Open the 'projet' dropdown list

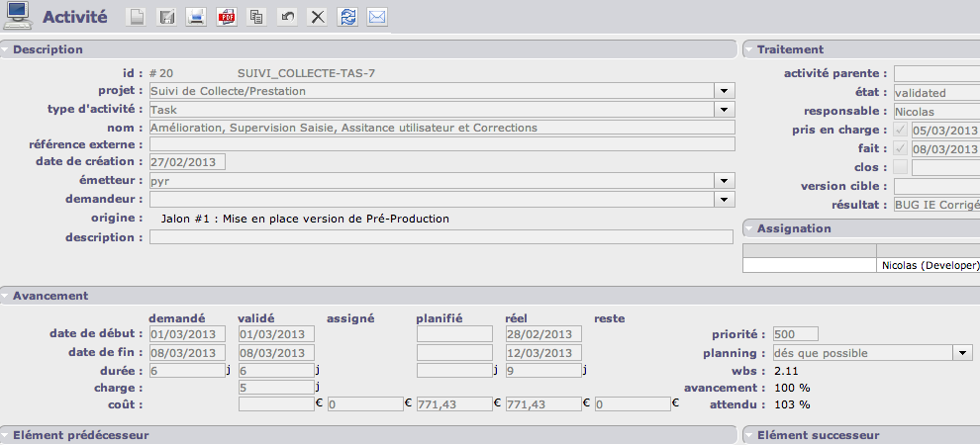point(724,91)
